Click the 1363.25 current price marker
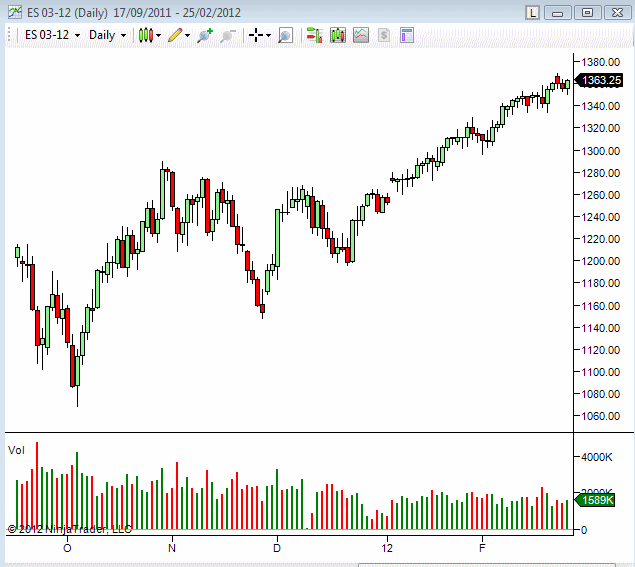Image resolution: width=635 pixels, height=567 pixels. point(599,80)
